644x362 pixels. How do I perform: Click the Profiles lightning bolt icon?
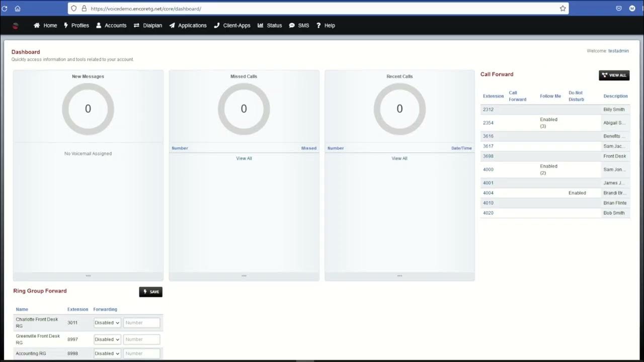(x=66, y=25)
